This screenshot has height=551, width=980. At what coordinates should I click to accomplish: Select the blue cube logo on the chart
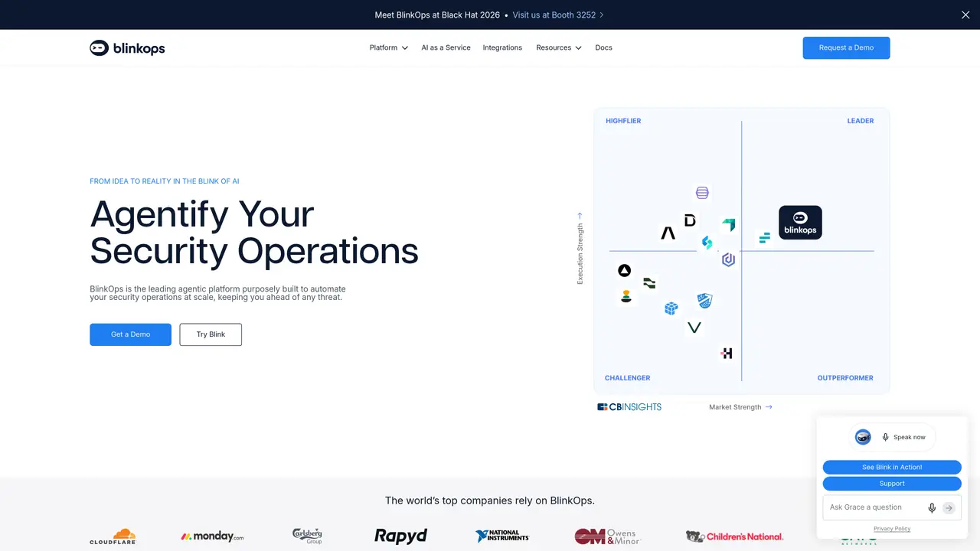(671, 308)
